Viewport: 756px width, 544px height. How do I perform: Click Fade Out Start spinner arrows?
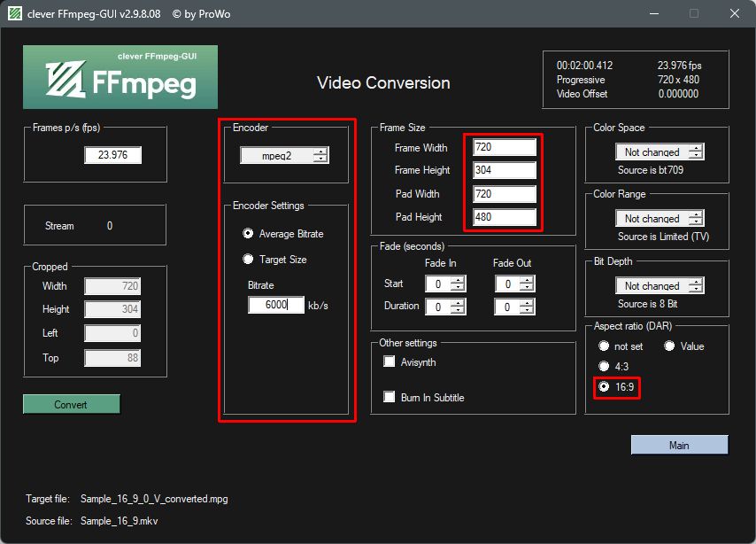tap(528, 284)
